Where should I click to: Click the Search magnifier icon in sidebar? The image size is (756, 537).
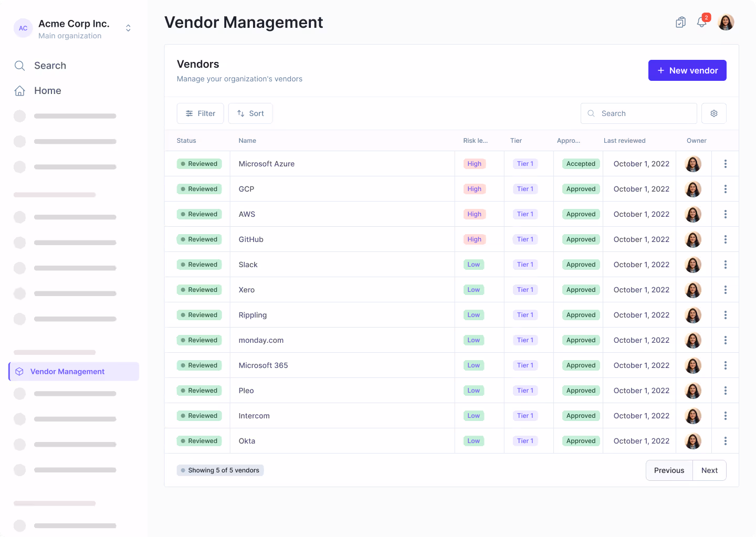20,66
